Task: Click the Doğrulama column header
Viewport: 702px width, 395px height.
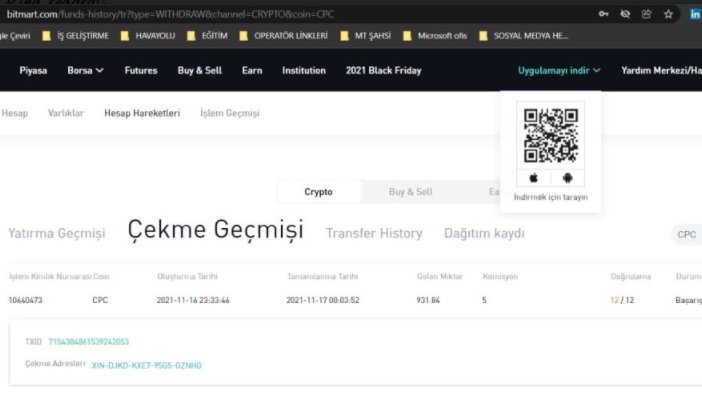Action: point(630,276)
